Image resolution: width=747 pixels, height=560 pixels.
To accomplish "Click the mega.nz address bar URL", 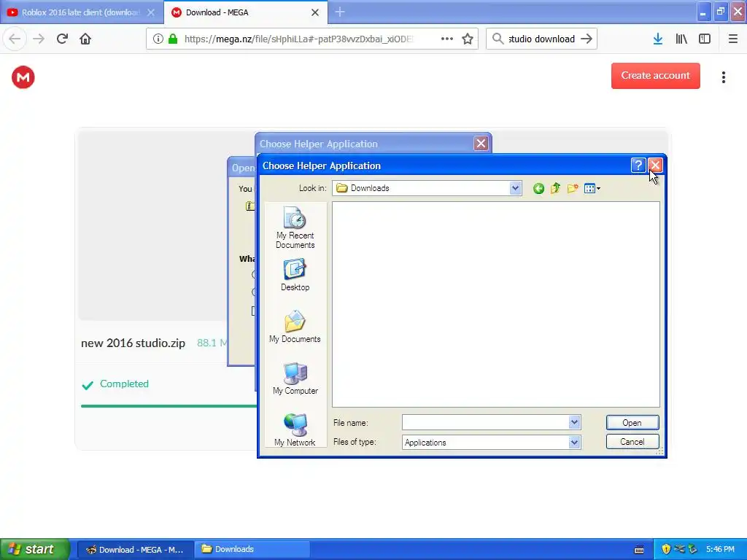I will click(x=299, y=39).
